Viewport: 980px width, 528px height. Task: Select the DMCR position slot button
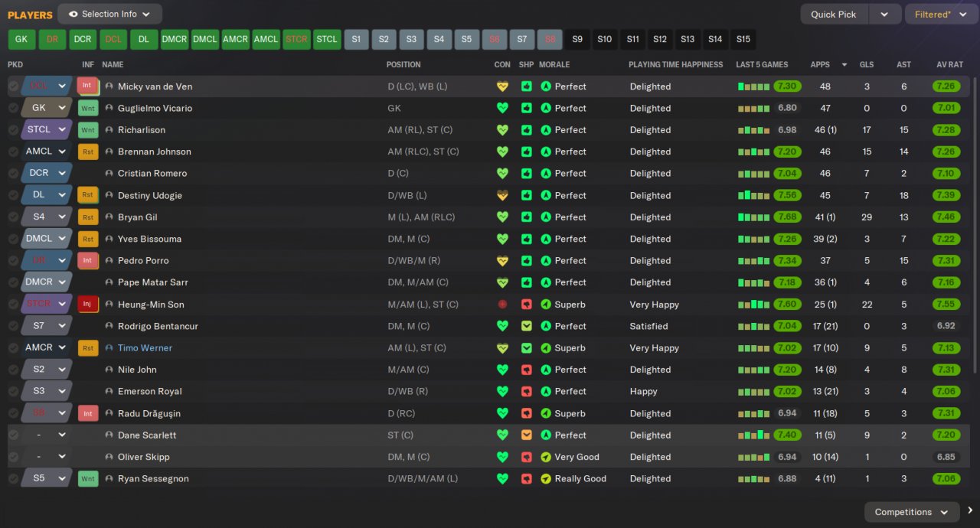click(175, 39)
